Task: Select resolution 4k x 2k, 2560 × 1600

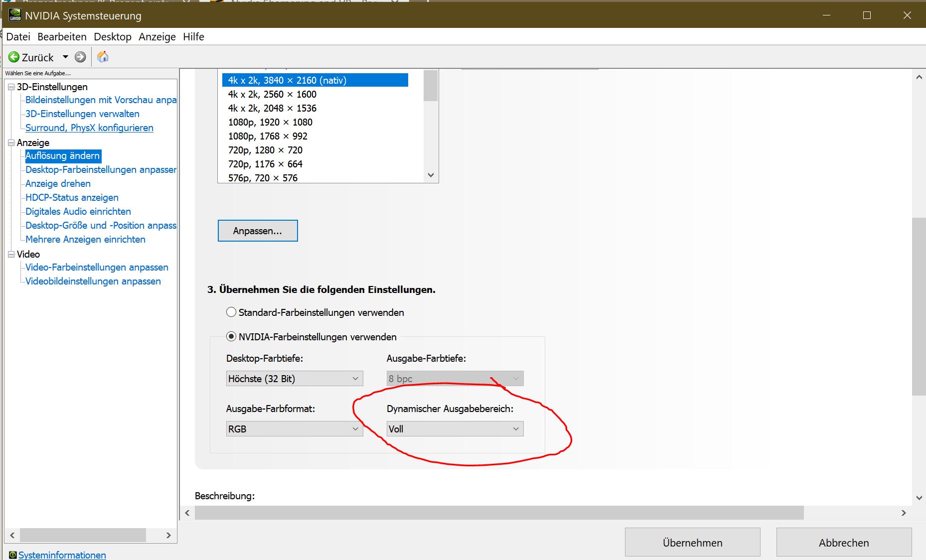Action: [272, 94]
